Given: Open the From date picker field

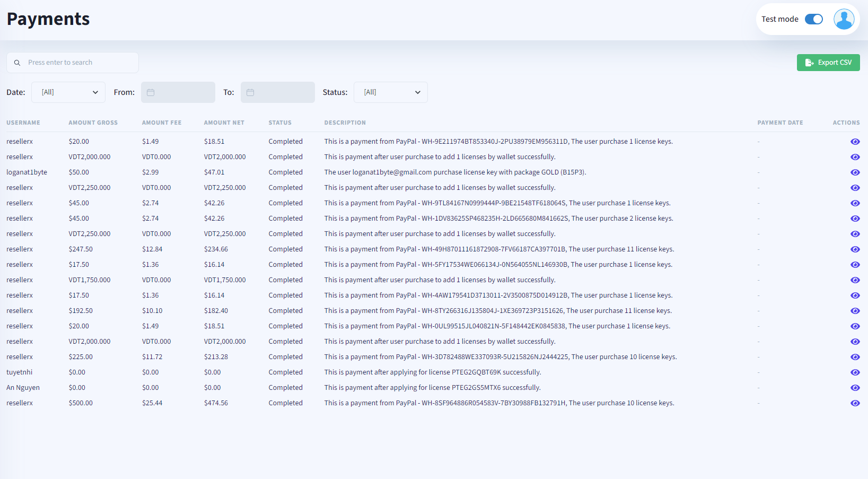Looking at the screenshot, I should (178, 92).
